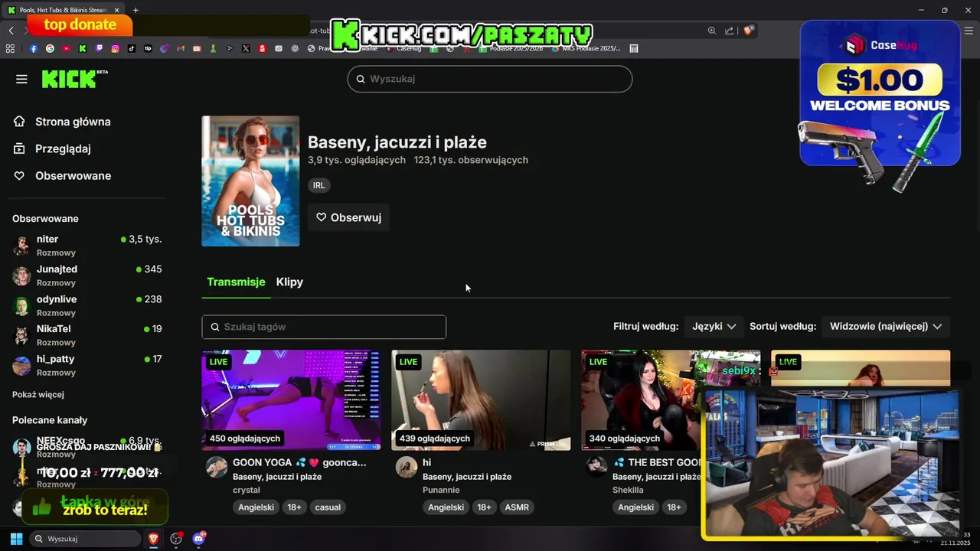
Task: Open the followed channel Junajted
Action: [87, 275]
